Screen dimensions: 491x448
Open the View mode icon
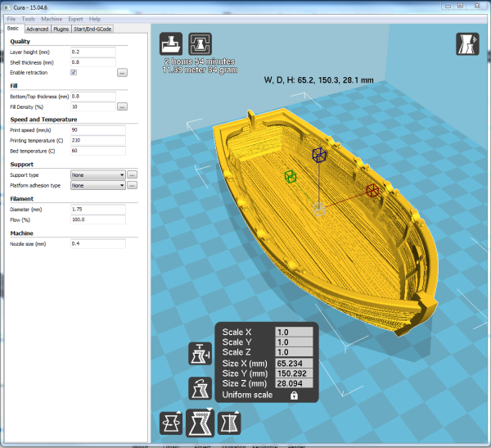click(466, 43)
